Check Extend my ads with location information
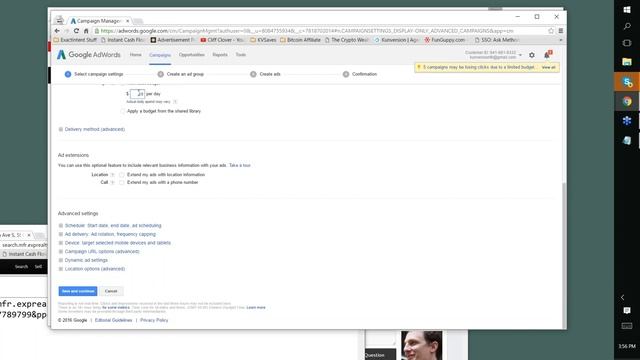 (x=122, y=175)
